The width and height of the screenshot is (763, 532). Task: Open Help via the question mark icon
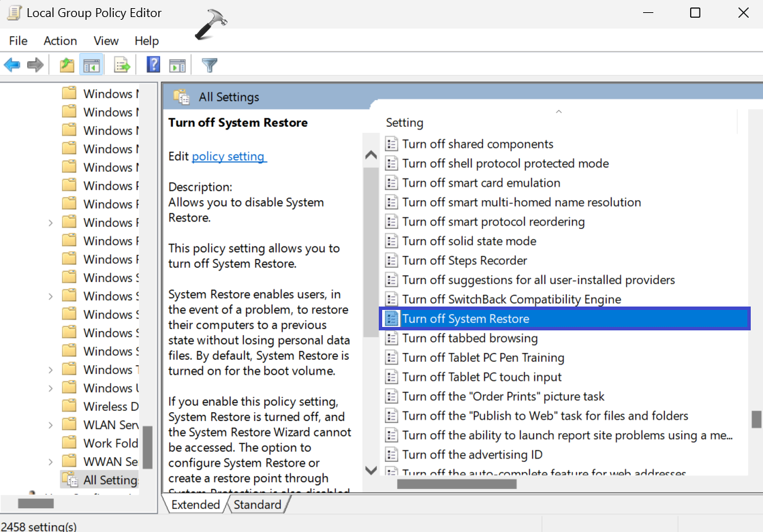click(153, 65)
